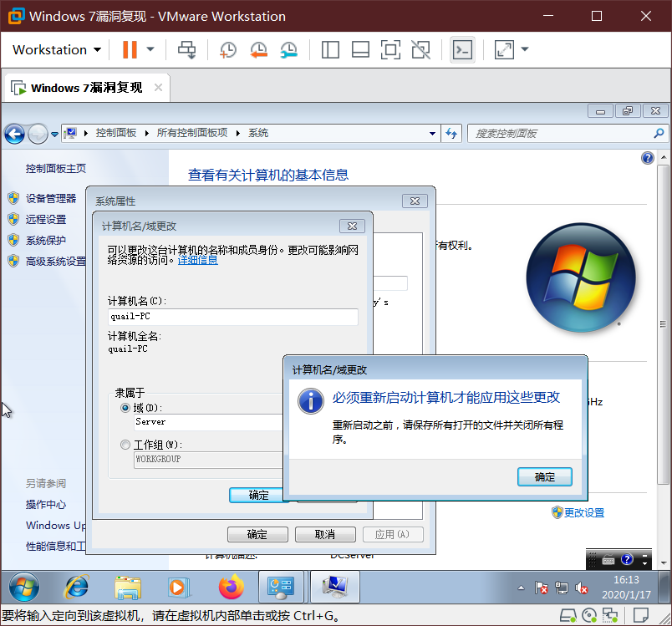672x626 pixels.
Task: Click 系统 breadcrumb item
Action: point(258,133)
